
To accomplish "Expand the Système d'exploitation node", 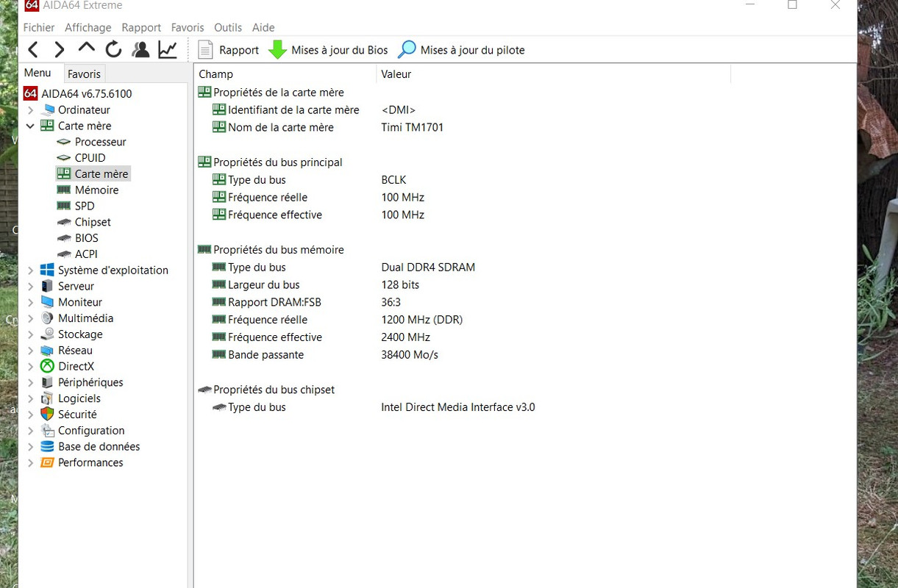I will 30,270.
